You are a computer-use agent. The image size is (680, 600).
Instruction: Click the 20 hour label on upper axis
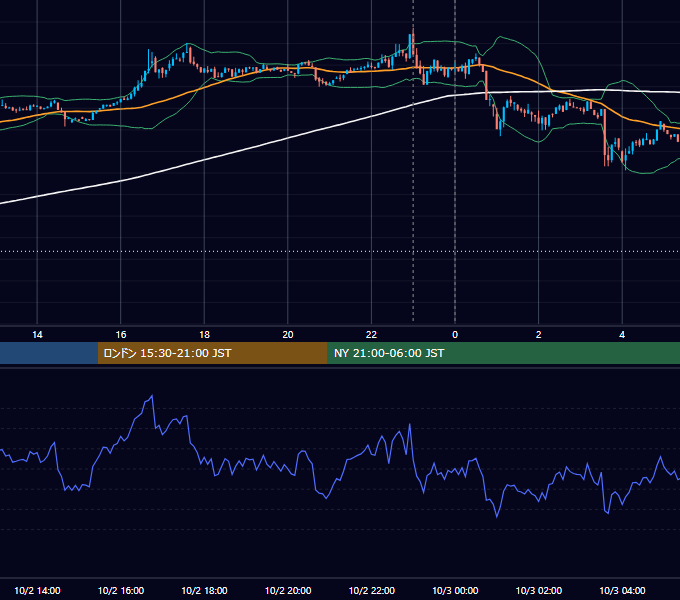[x=288, y=335]
